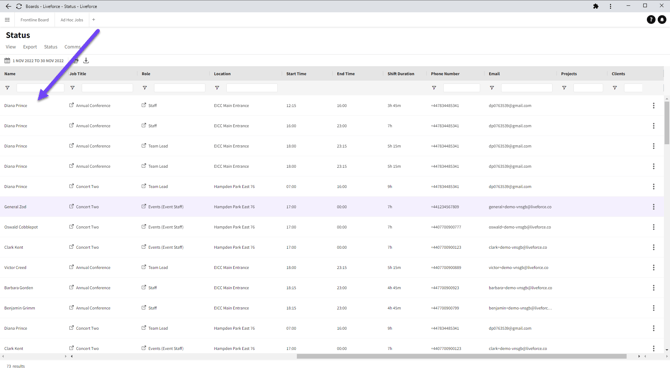Click the download icon beside the date range
The width and height of the screenshot is (670, 372).
tap(86, 61)
